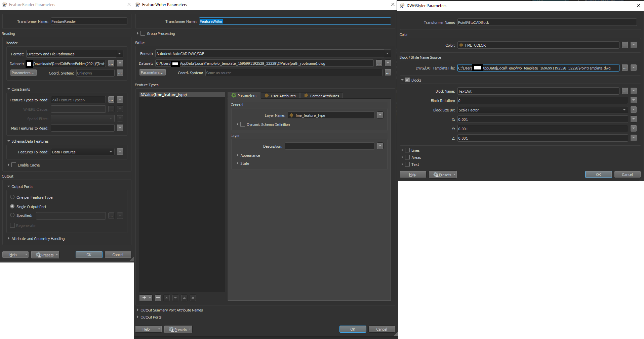The height and width of the screenshot is (339, 644).
Task: Open Block Size X value options arrow
Action: 634,119
